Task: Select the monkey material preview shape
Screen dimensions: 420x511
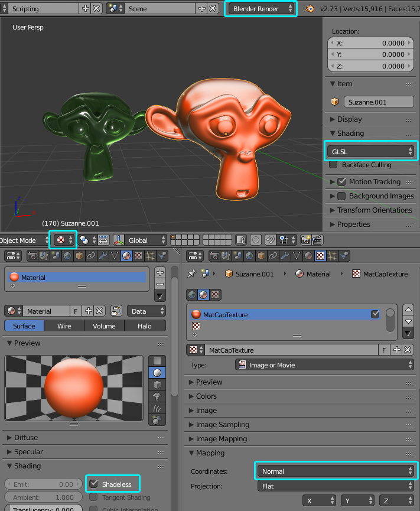Action: point(157,396)
